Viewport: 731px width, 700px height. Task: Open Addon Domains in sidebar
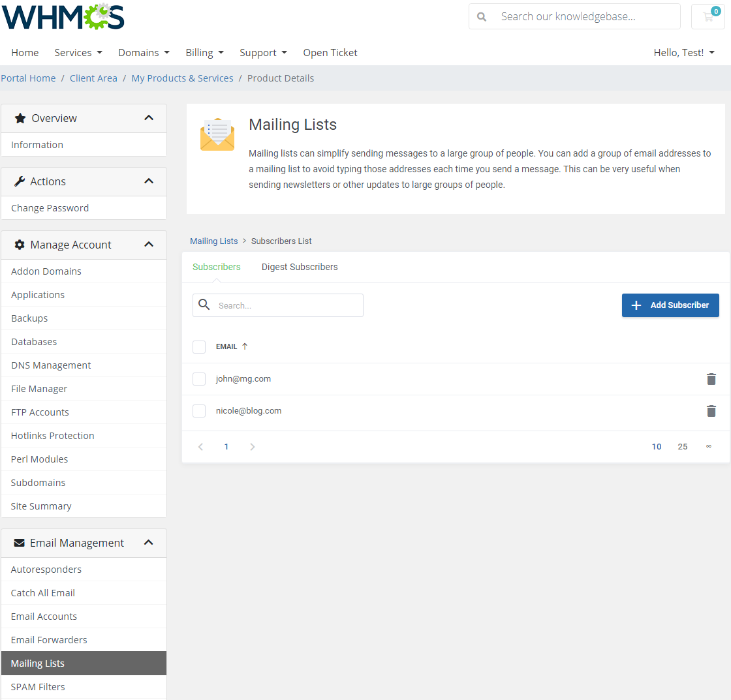tap(84, 271)
